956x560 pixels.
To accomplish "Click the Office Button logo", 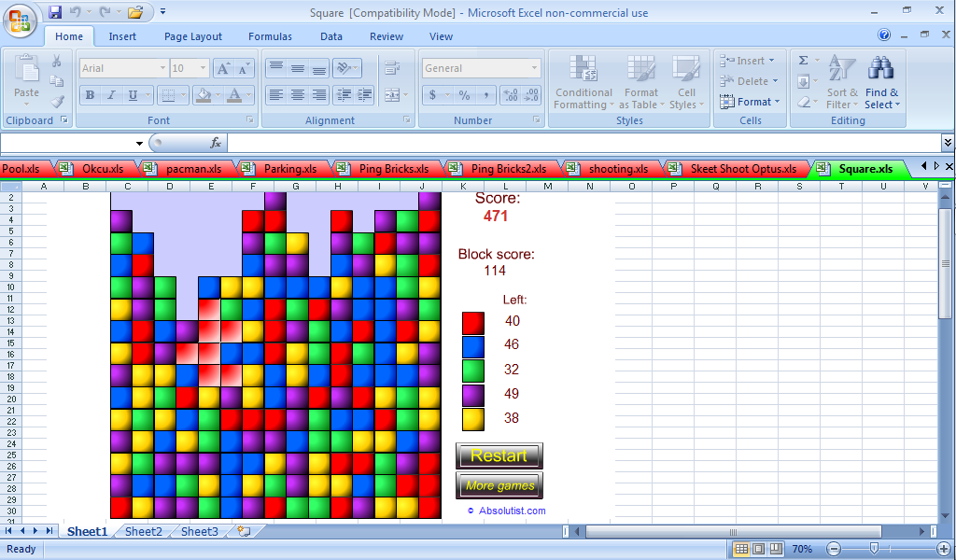I will point(21,21).
